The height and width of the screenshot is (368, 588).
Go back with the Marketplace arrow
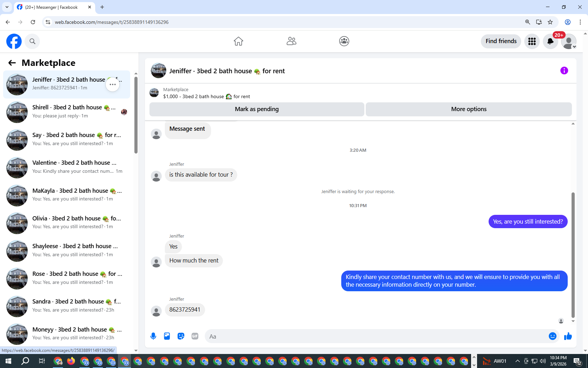click(x=12, y=63)
